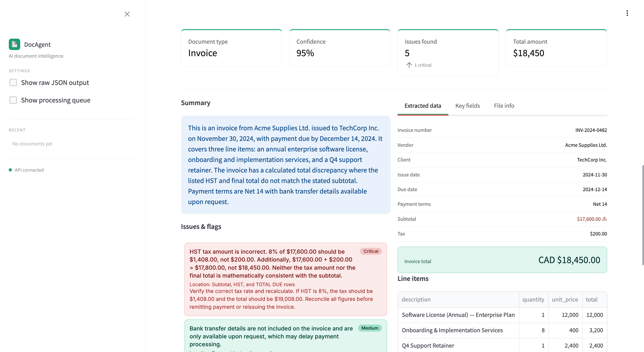The width and height of the screenshot is (644, 352).
Task: Click the tax value $200.00
Action: coord(598,233)
